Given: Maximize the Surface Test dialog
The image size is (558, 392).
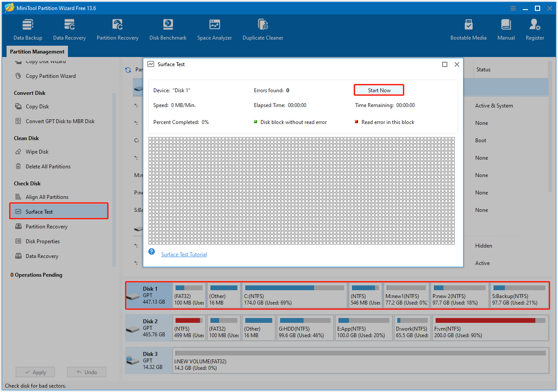Looking at the screenshot, I should 445,64.
